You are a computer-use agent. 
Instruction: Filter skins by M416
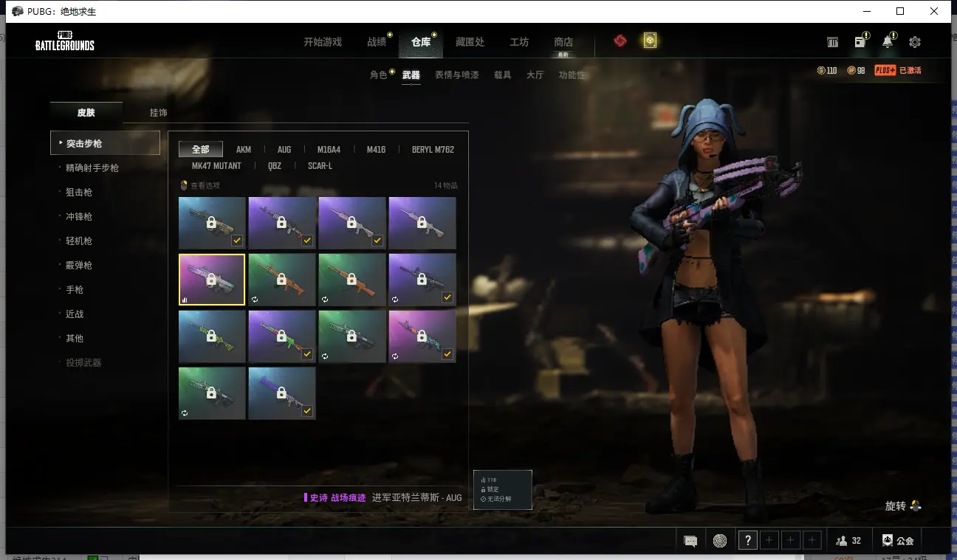pos(376,150)
